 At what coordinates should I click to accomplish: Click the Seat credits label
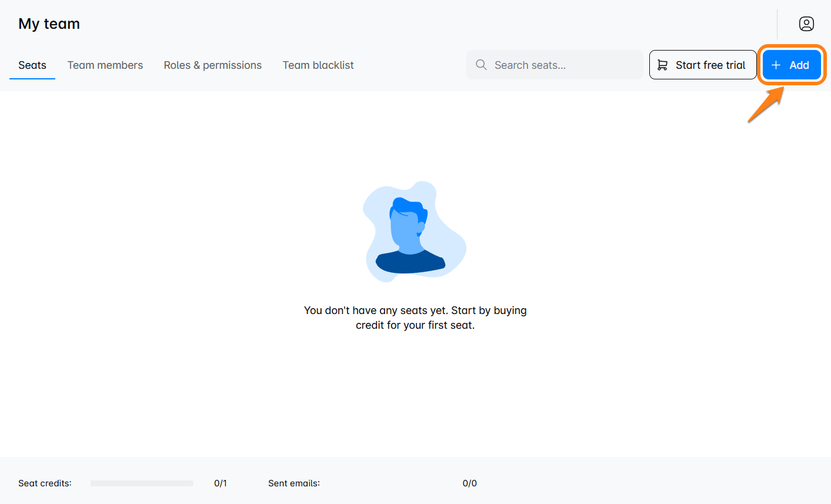tap(45, 483)
